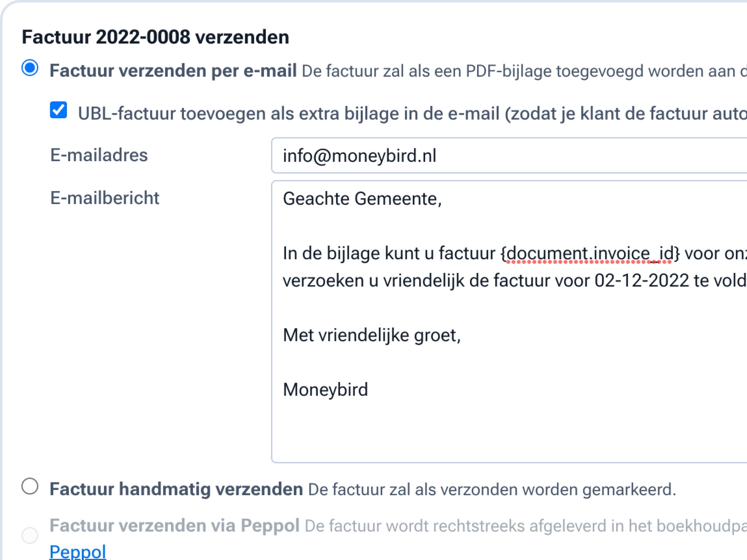
Task: Click the 'Met vriendelijke groet,' line
Action: (371, 335)
